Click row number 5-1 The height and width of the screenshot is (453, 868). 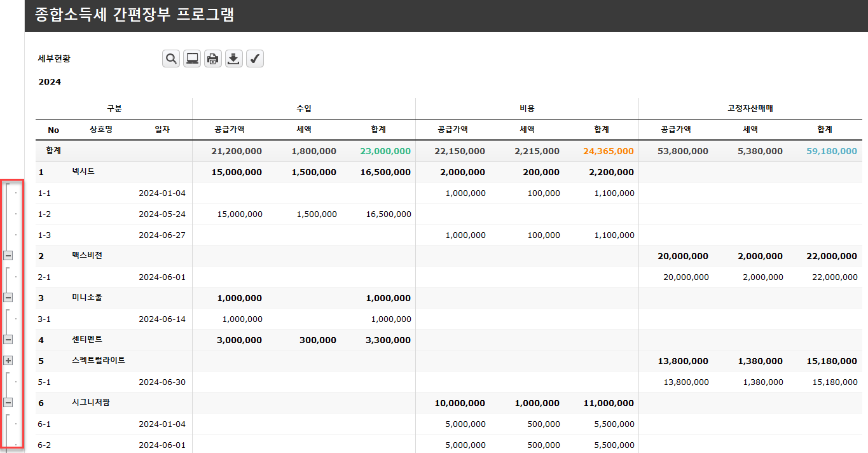click(45, 382)
